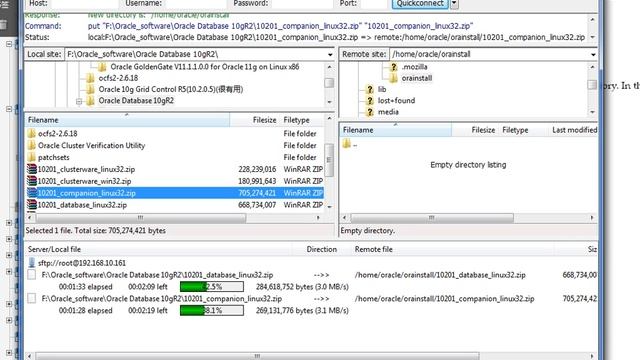Open parent directory '..' icon in remote list
Screen dimensions: 640x360
point(347,144)
